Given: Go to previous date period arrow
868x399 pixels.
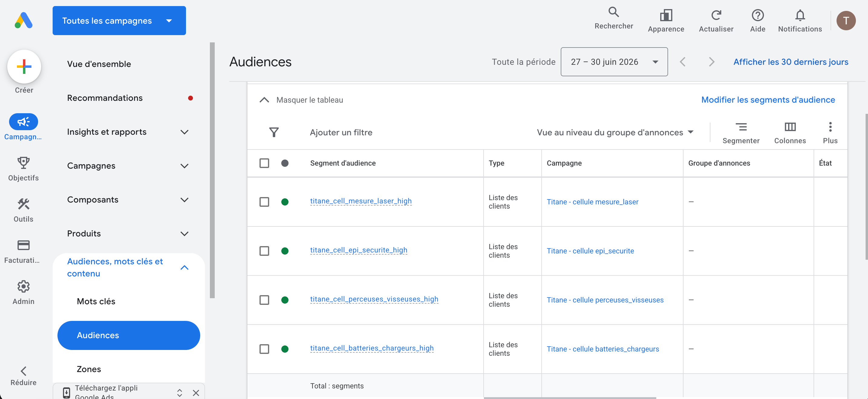Looking at the screenshot, I should pos(683,62).
